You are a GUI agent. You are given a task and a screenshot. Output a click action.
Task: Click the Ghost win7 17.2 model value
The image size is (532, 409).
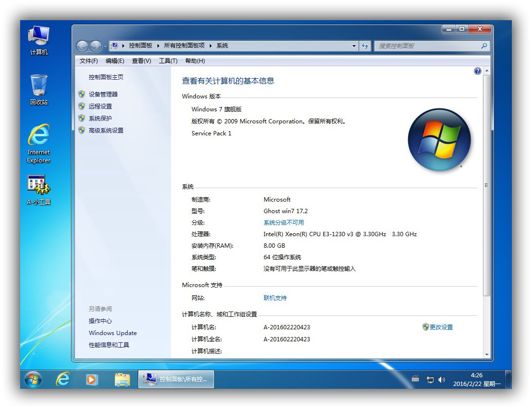point(286,211)
